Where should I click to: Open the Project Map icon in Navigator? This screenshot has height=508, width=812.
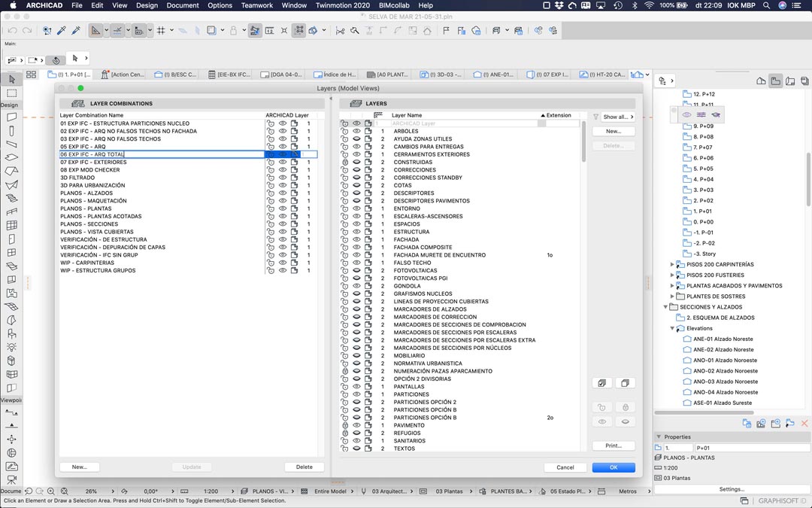761,81
